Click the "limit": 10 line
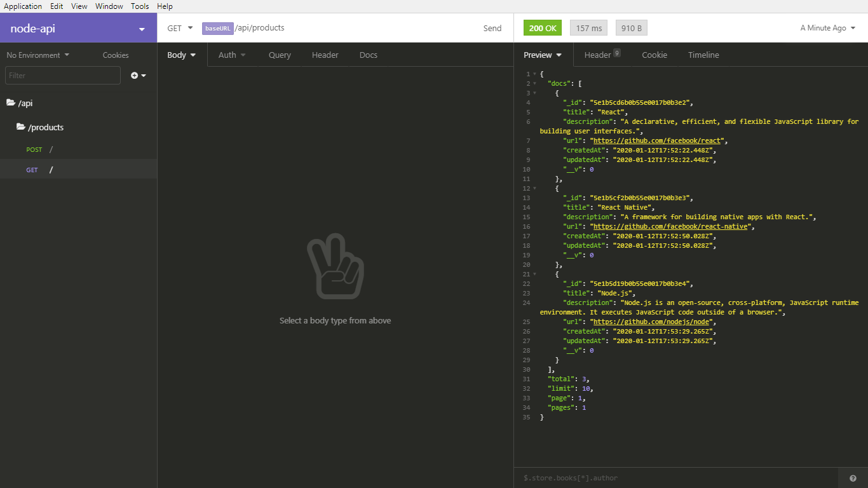868x488 pixels. (x=571, y=388)
